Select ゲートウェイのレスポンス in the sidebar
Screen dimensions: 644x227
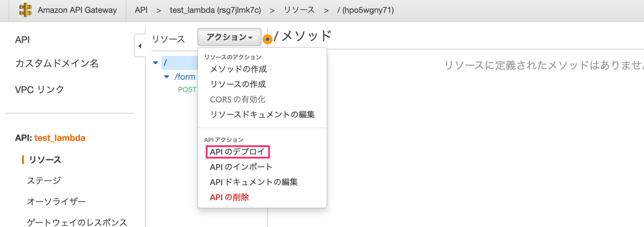pyautogui.click(x=77, y=222)
